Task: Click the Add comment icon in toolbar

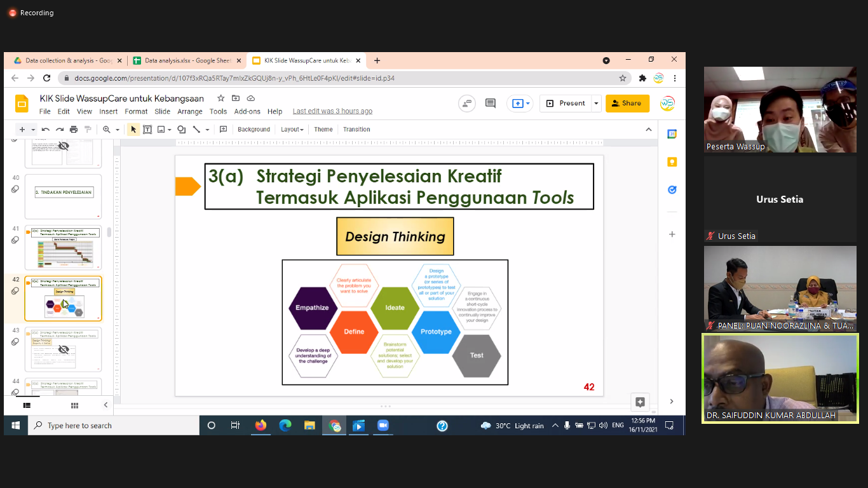Action: coord(224,130)
